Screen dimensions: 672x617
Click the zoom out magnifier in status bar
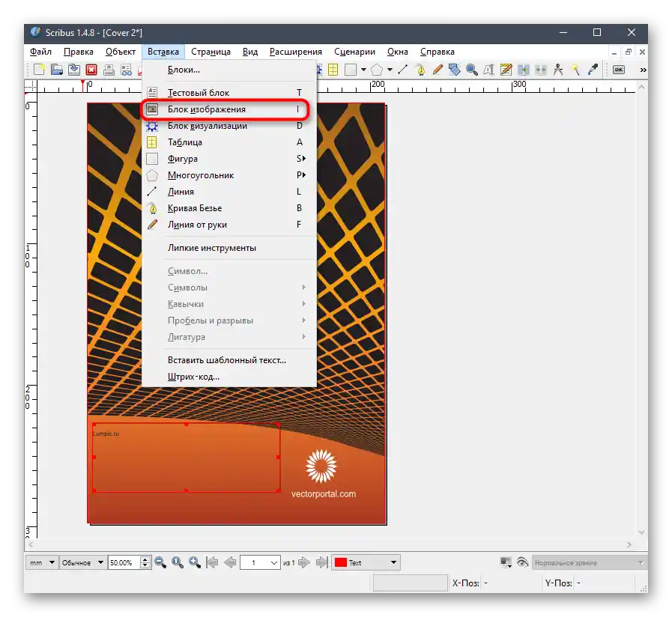point(160,562)
